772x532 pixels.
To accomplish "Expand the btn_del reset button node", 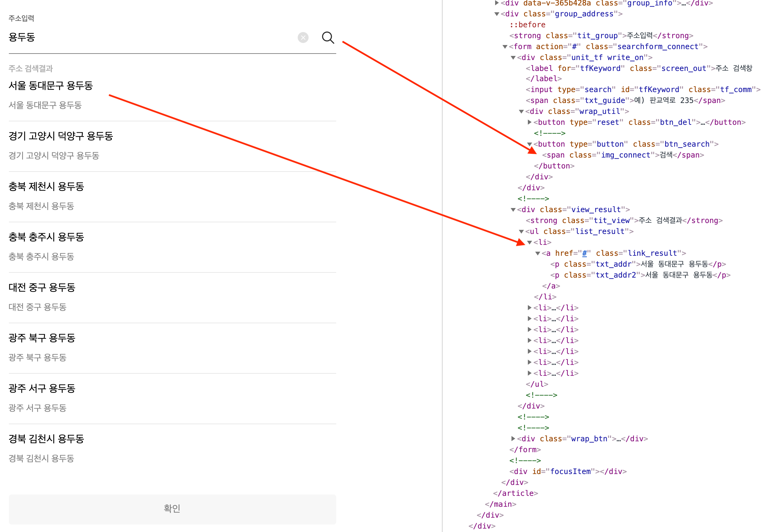I will 530,122.
